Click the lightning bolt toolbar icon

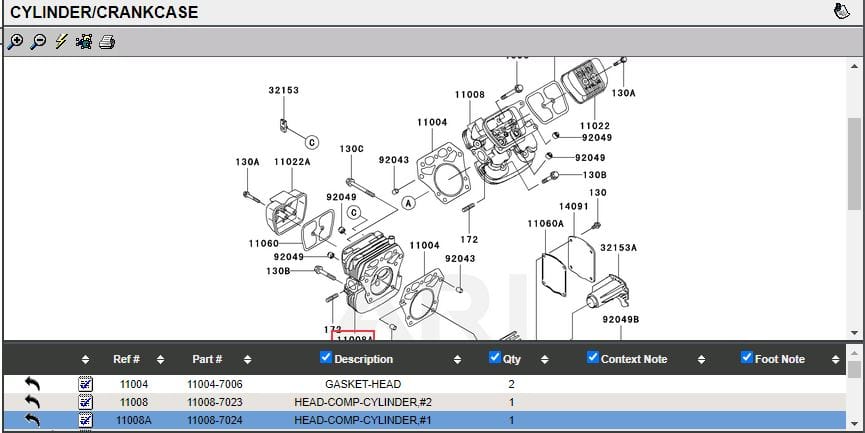pyautogui.click(x=61, y=42)
